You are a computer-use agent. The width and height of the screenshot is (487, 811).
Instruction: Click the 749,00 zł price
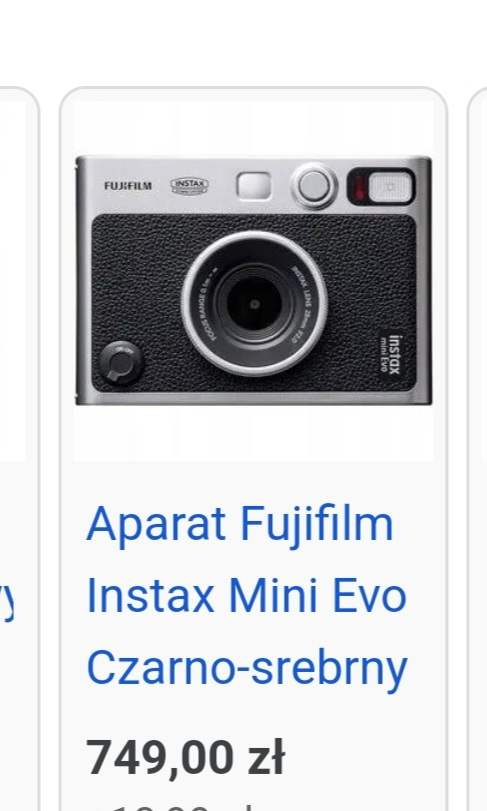185,758
